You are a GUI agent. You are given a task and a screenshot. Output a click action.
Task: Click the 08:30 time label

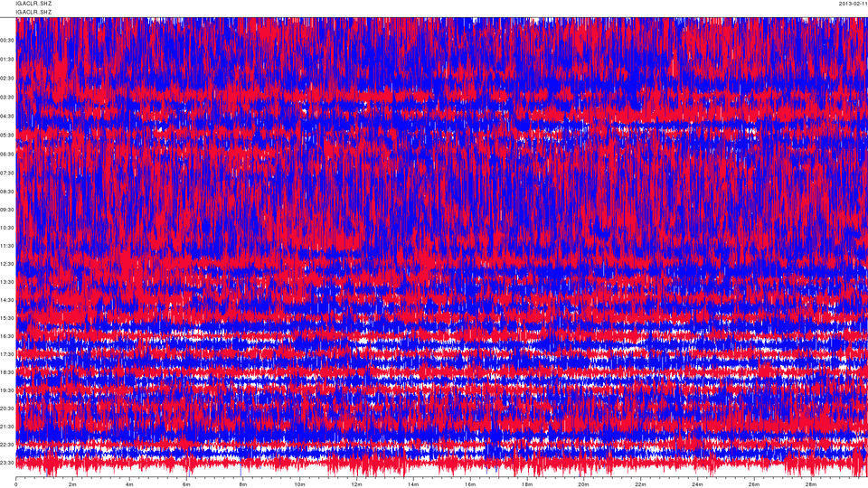(7, 192)
